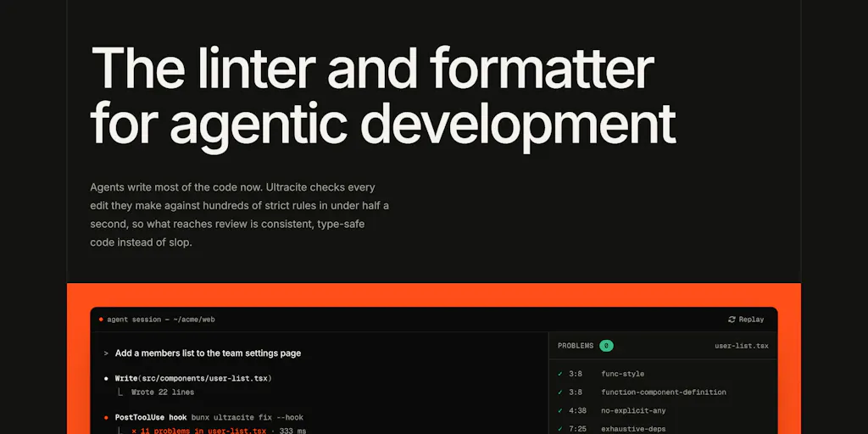Click the user-list.tsx file name in problems panel
Screen dimensions: 868x434
[741, 346]
